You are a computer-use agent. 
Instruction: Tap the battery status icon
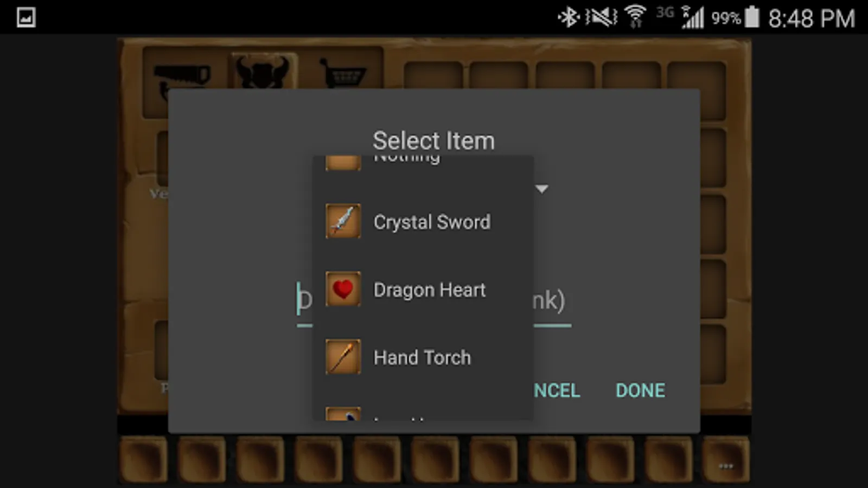click(x=752, y=17)
